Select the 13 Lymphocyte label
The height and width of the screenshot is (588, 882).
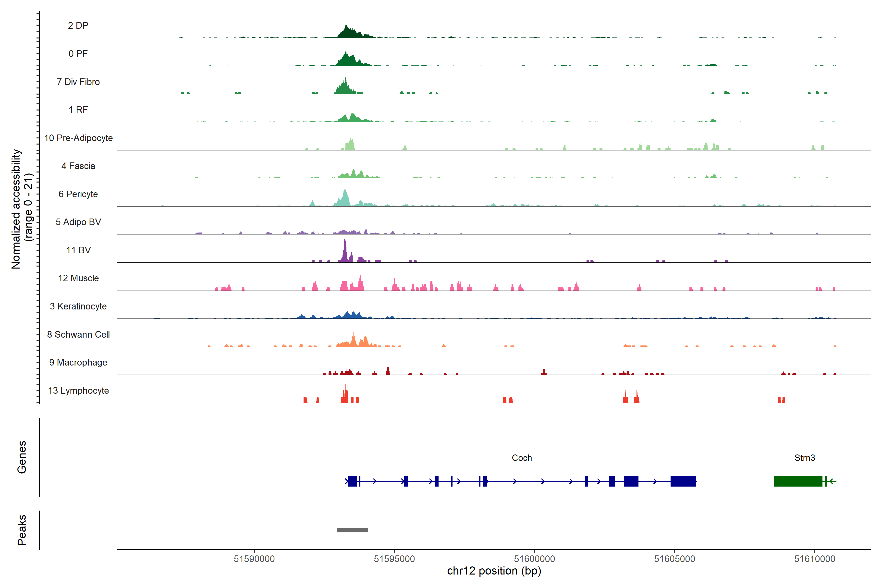click(x=78, y=390)
